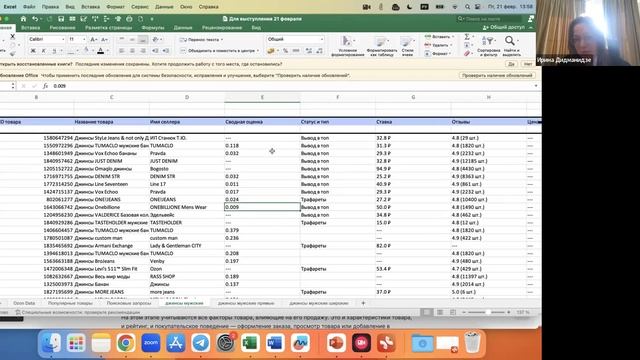Click Проверить наличие обновлений button

(497, 76)
